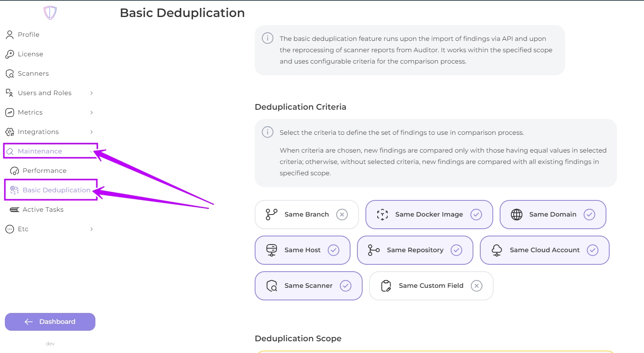
Task: Click the Performance gauge icon
Action: pyautogui.click(x=15, y=171)
